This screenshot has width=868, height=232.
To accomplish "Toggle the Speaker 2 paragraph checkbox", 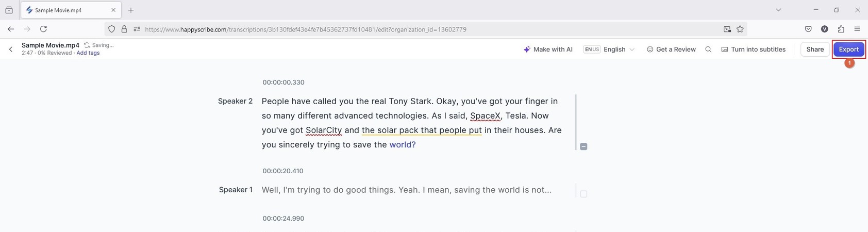I will 583,146.
